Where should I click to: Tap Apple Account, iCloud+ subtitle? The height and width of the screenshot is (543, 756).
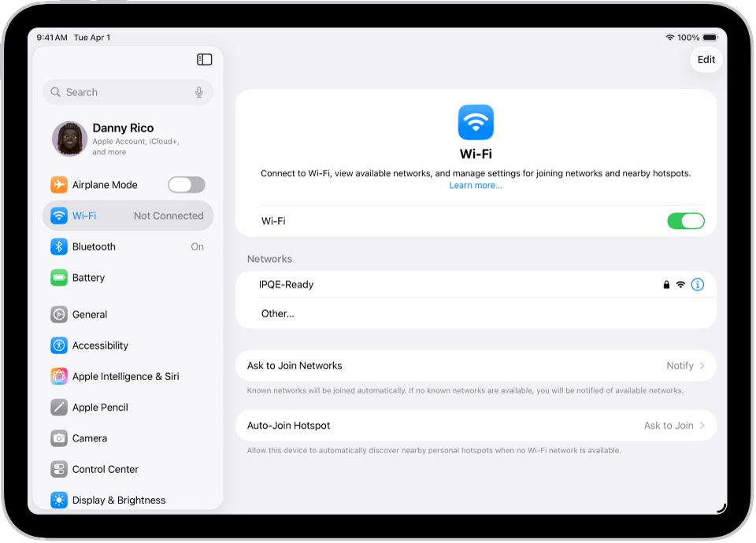(x=135, y=146)
